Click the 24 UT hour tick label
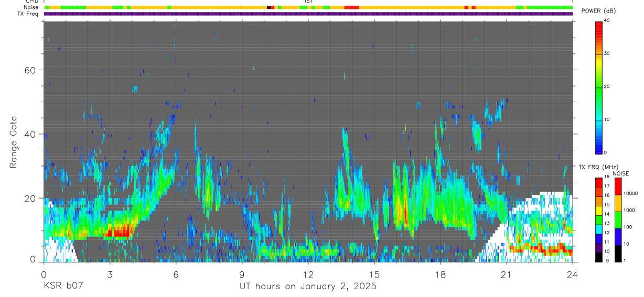 [x=572, y=275]
